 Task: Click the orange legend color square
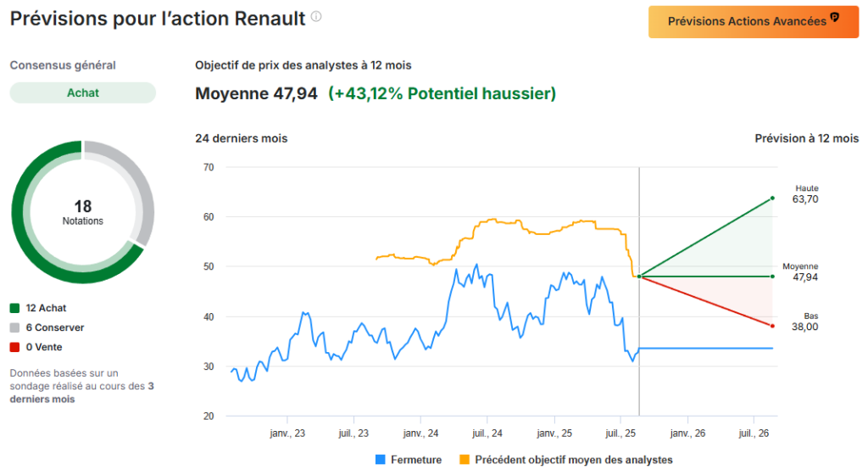click(465, 460)
